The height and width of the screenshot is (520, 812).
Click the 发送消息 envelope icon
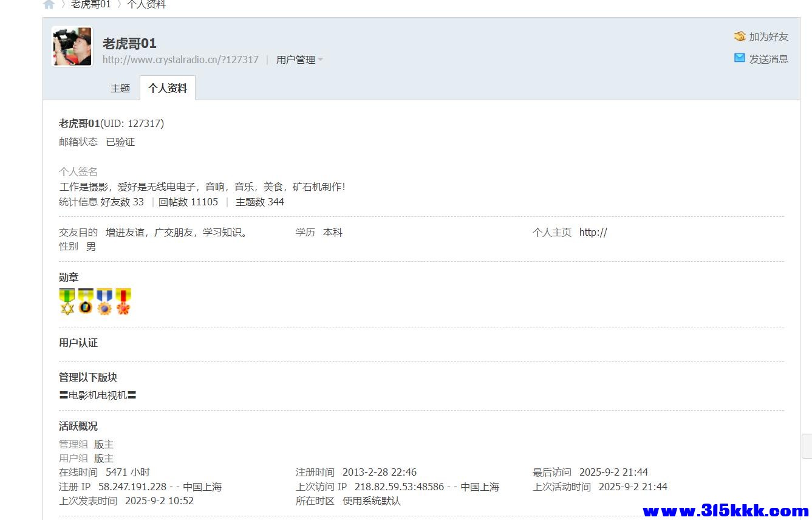click(x=739, y=58)
